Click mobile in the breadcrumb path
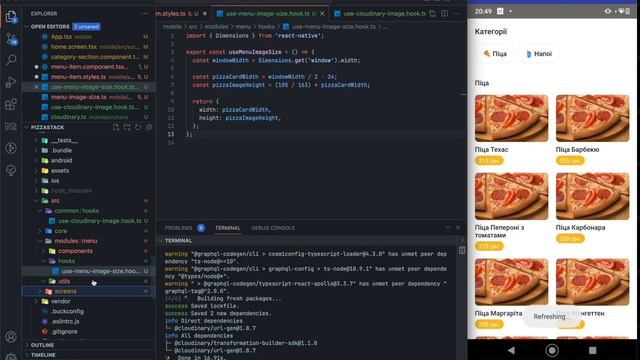 172,27
